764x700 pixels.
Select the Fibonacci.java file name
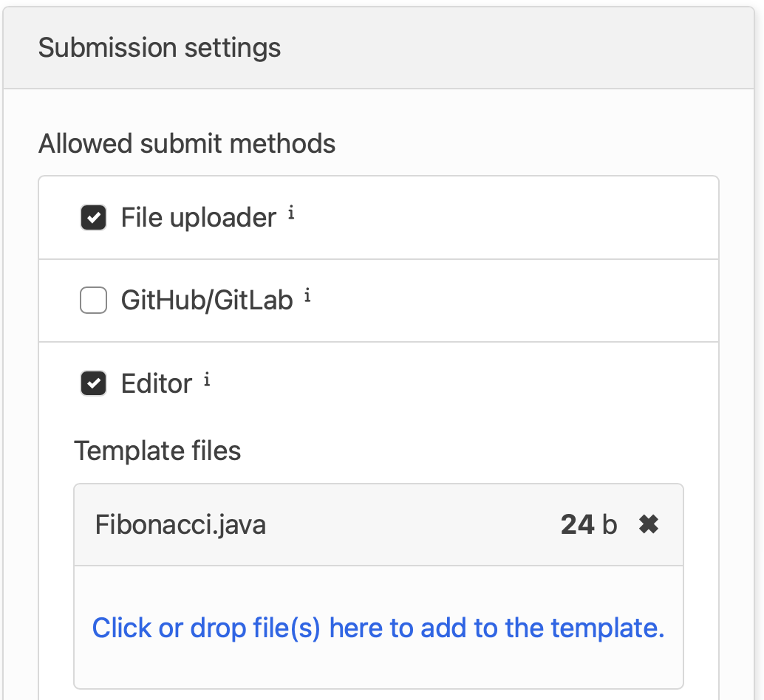(x=180, y=525)
